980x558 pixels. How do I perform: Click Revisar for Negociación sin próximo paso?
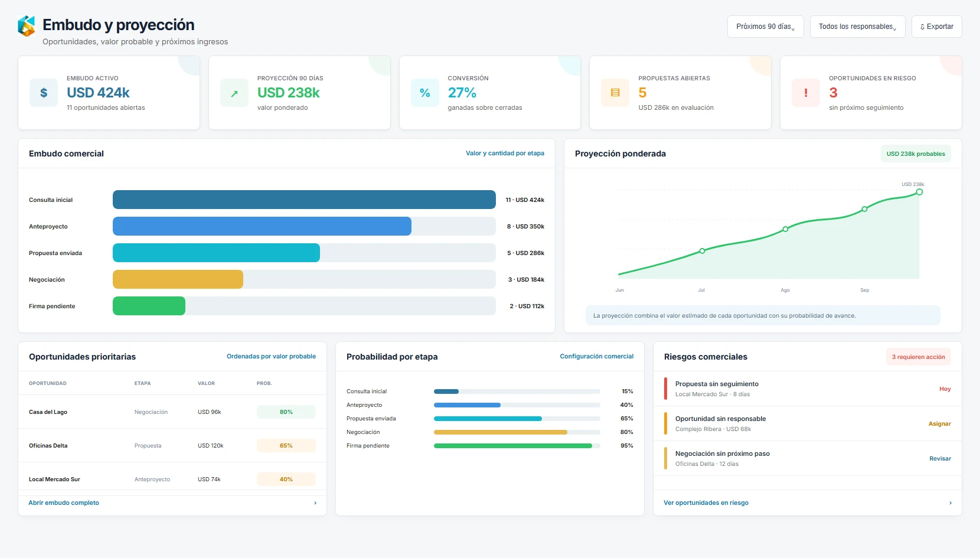(x=940, y=458)
